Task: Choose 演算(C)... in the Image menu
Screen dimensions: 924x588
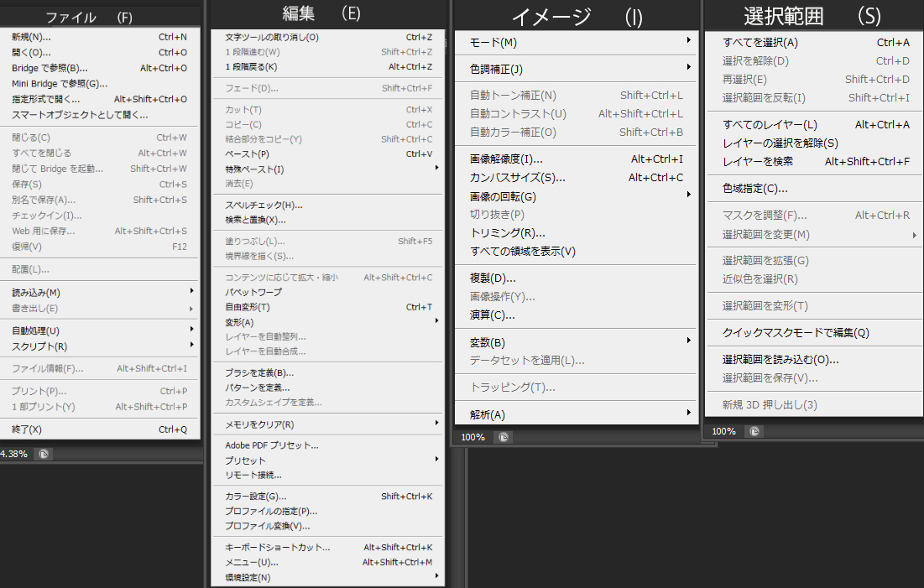Action: (577, 315)
